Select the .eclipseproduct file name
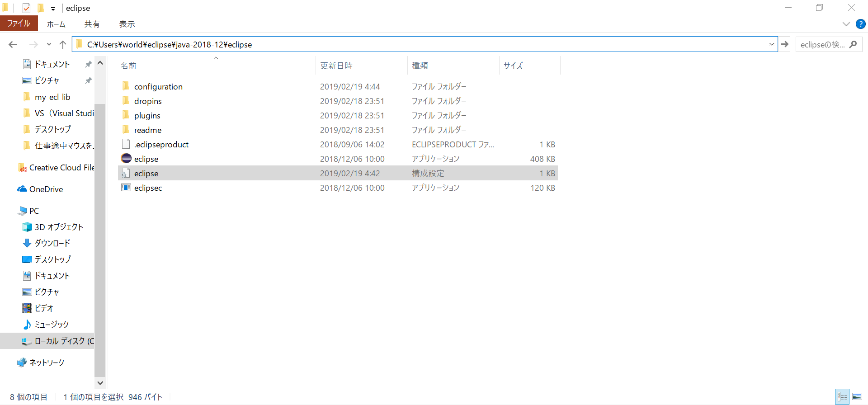 tap(161, 145)
